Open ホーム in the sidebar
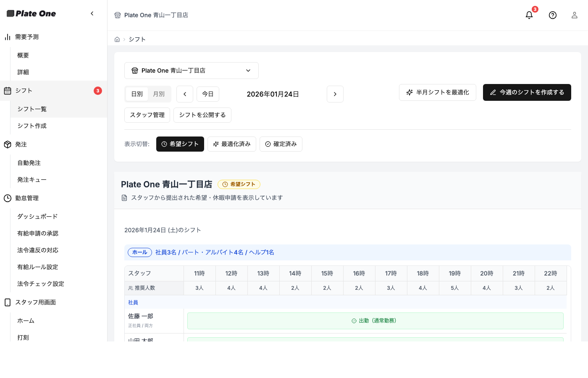The height and width of the screenshot is (378, 588). (26, 321)
